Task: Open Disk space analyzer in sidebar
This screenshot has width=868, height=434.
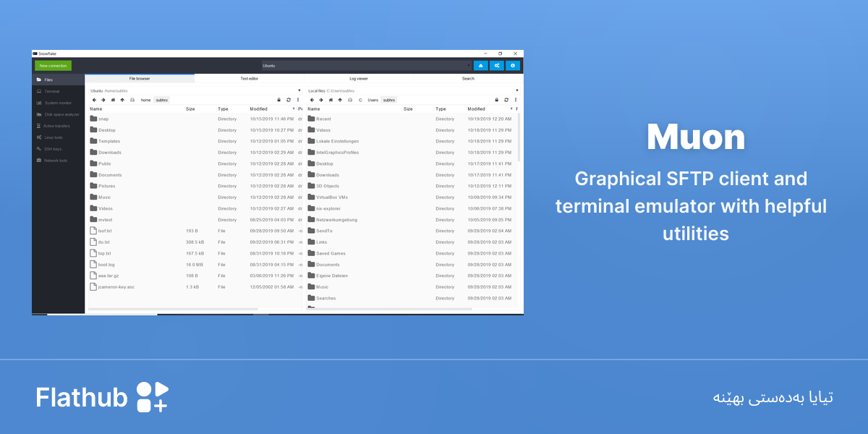Action: click(58, 114)
